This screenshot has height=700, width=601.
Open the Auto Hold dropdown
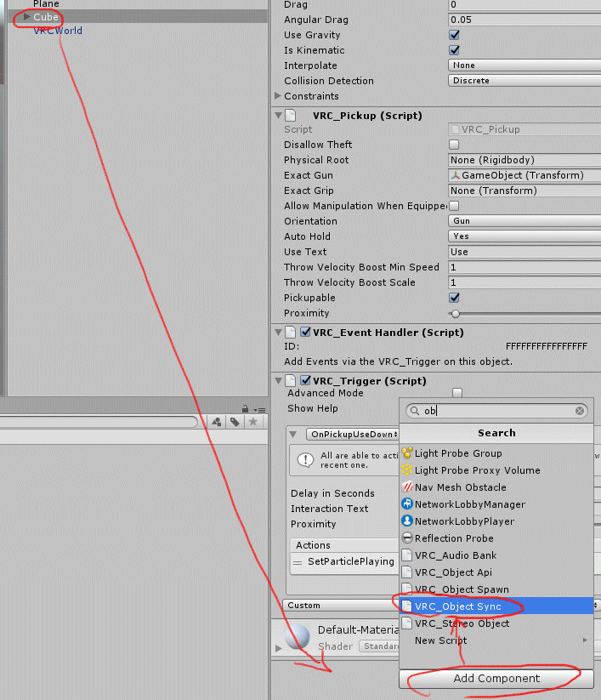pyautogui.click(x=524, y=236)
